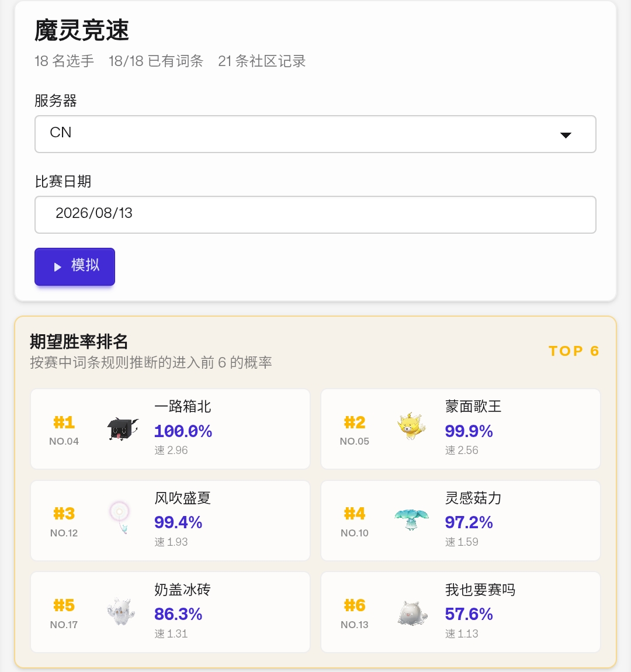Click the 21 条社区记录 text
The image size is (631, 672).
pos(262,61)
